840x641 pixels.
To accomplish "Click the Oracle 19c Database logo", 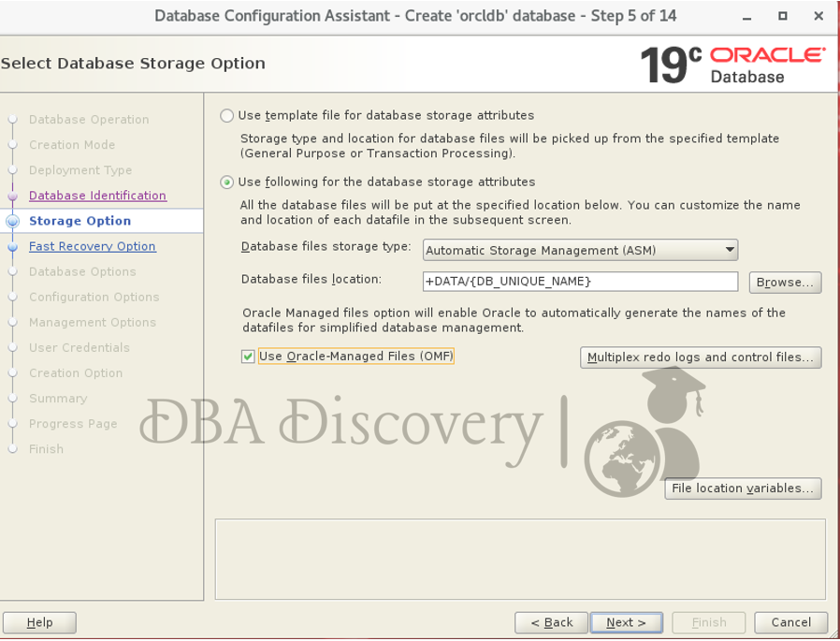I will click(731, 65).
